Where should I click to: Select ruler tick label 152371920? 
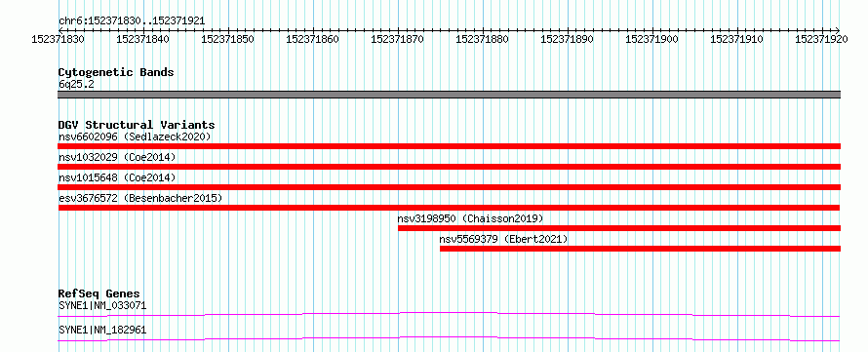click(x=821, y=39)
